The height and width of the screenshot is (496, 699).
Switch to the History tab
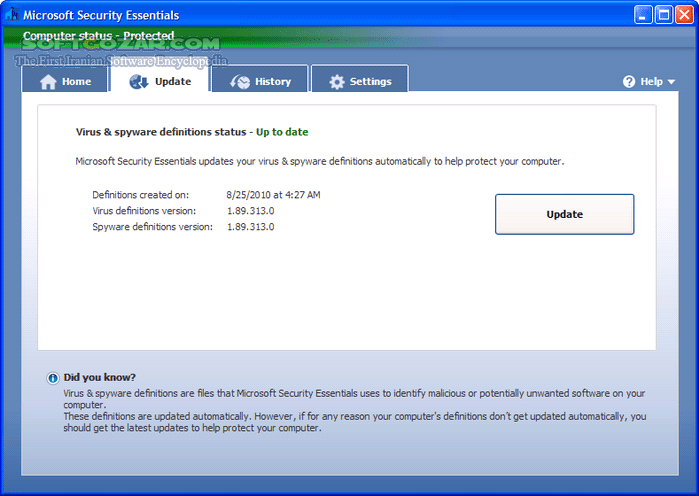(x=260, y=80)
